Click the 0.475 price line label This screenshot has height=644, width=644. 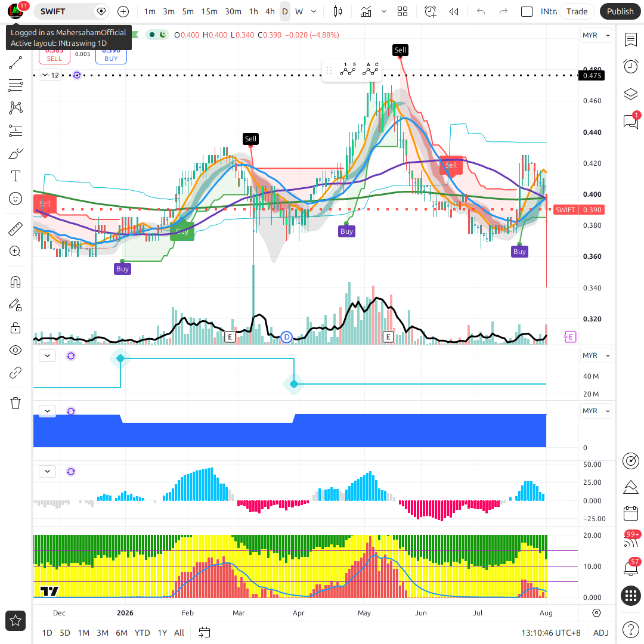coord(592,76)
